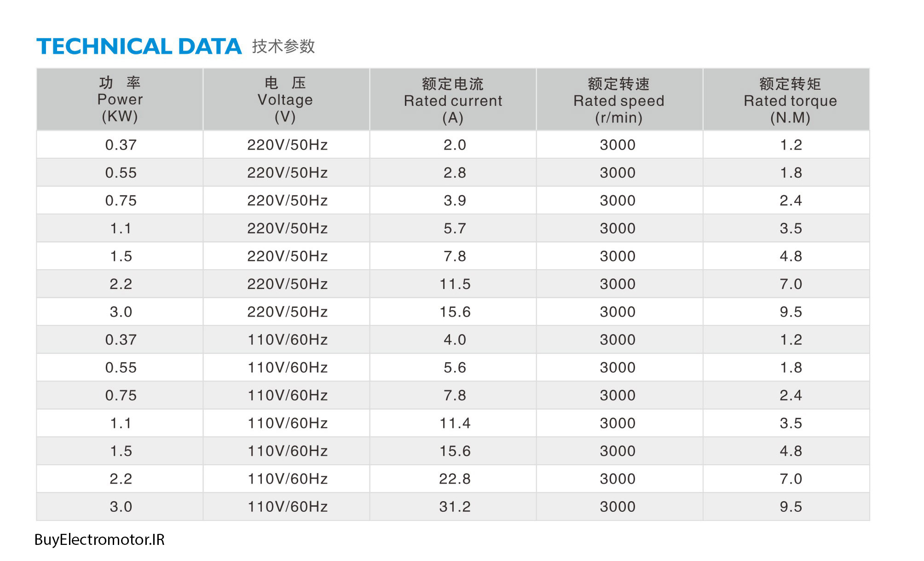
Task: Click 220V/50Hz in the 0.37 KW row
Action: 287,145
